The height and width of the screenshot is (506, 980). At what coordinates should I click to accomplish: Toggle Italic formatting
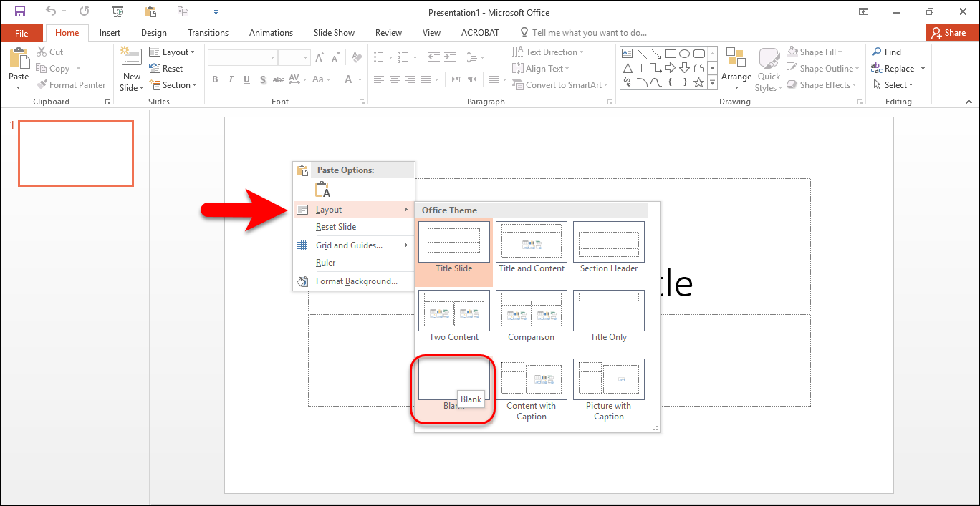(231, 79)
